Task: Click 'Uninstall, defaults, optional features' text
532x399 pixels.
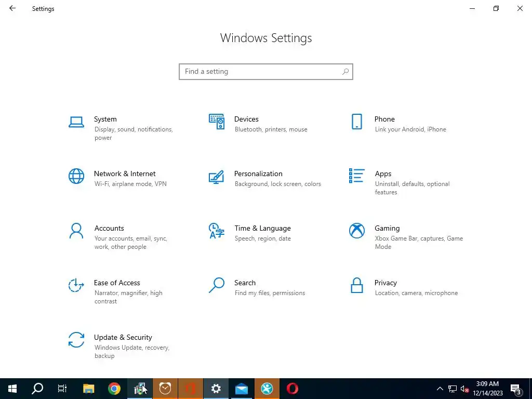Action: click(412, 188)
